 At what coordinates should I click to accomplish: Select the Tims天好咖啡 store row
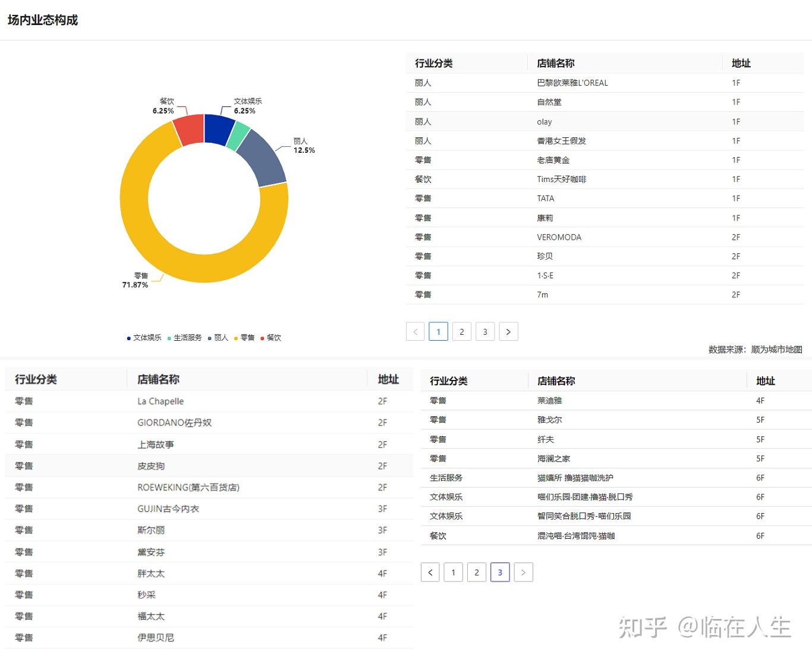[x=605, y=179]
